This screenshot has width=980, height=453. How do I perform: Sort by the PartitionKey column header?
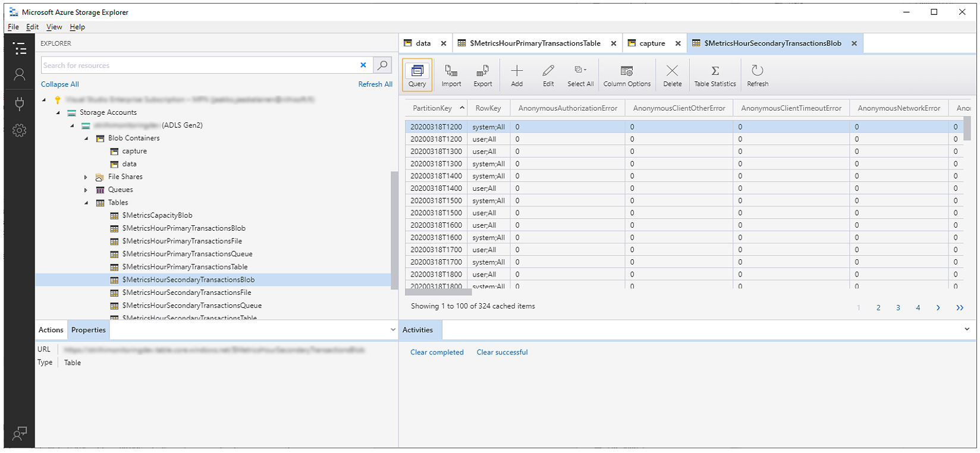(437, 108)
